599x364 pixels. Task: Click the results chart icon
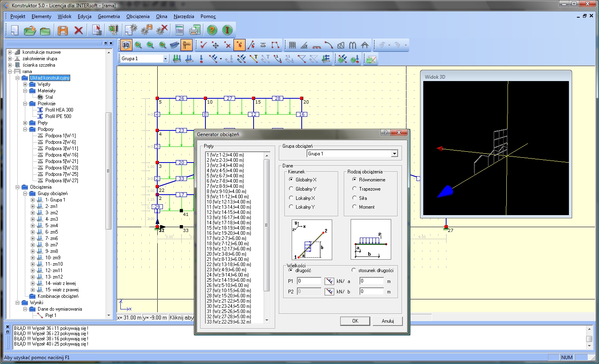pyautogui.click(x=371, y=59)
